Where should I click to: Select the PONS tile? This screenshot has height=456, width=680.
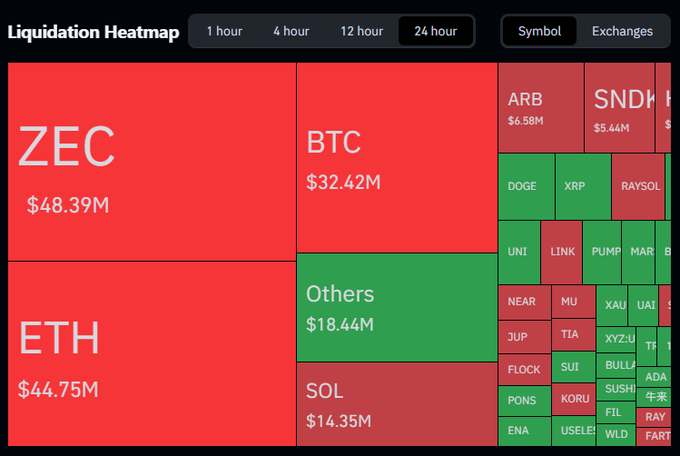click(x=524, y=400)
